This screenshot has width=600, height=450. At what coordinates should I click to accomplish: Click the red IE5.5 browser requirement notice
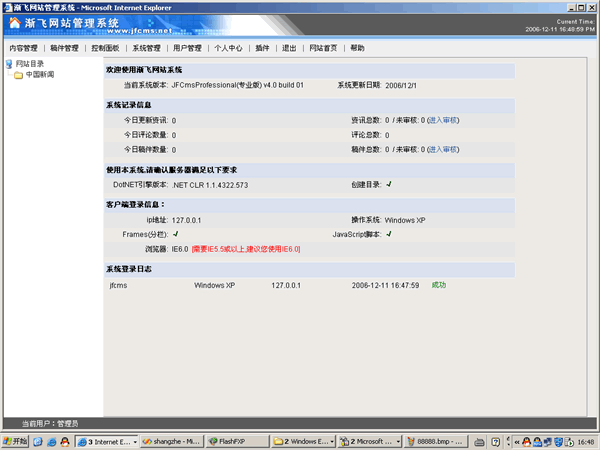click(246, 249)
